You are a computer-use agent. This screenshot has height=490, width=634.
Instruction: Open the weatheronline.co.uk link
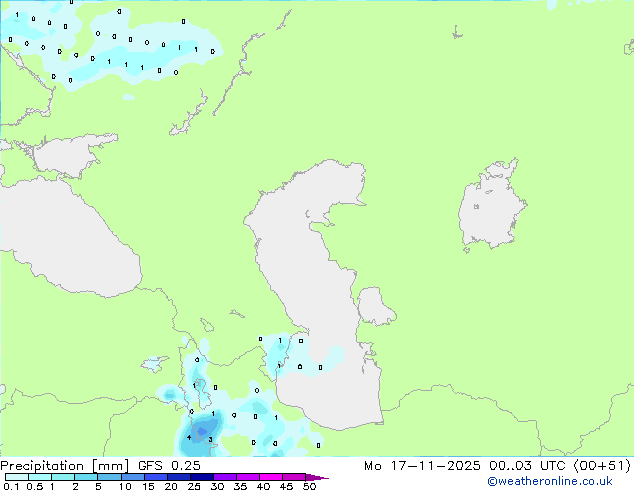[550, 482]
